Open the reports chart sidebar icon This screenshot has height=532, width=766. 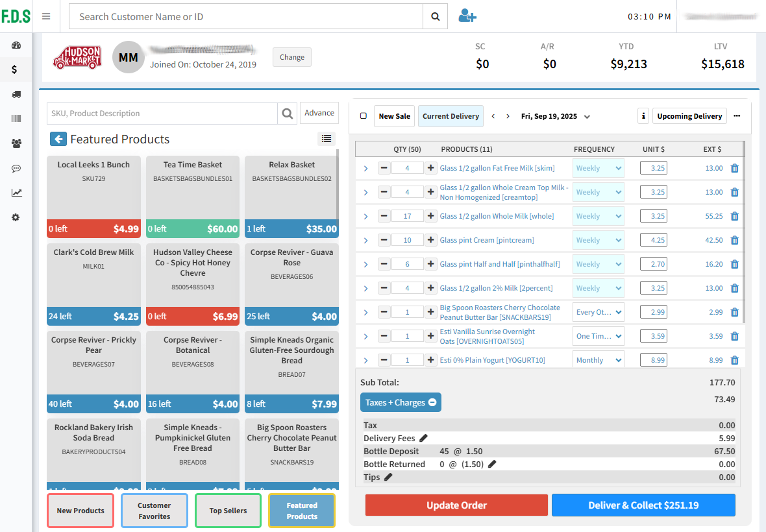pos(16,193)
